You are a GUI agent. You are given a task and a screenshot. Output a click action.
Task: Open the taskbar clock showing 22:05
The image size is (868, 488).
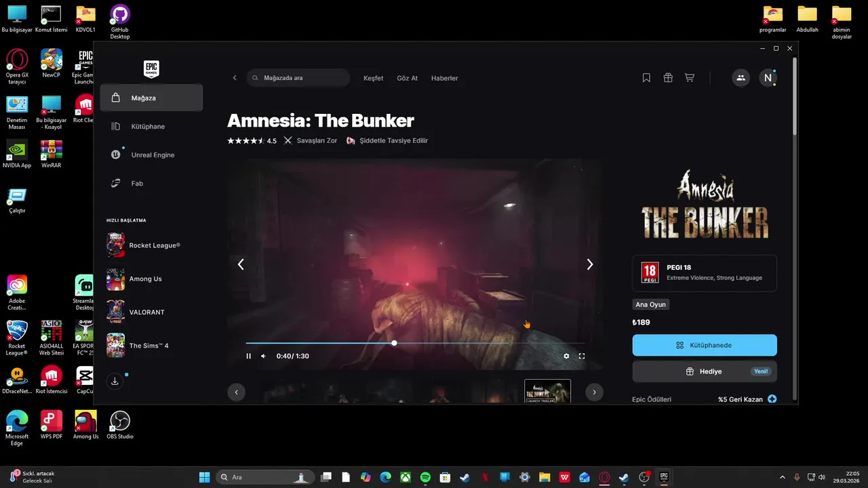tap(846, 477)
